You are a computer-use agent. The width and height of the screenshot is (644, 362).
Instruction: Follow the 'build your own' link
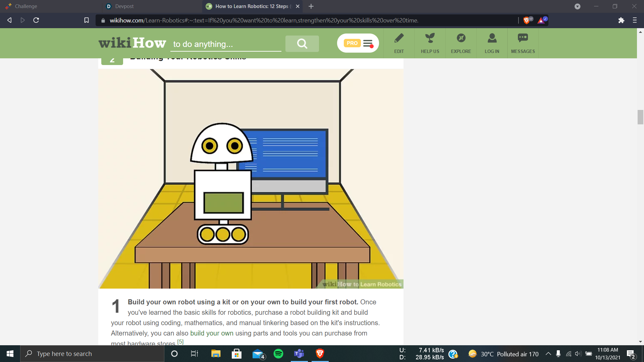coord(212,333)
